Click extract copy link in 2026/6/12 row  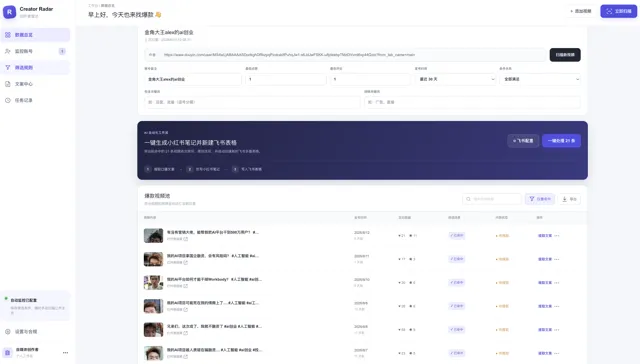pos(545,236)
